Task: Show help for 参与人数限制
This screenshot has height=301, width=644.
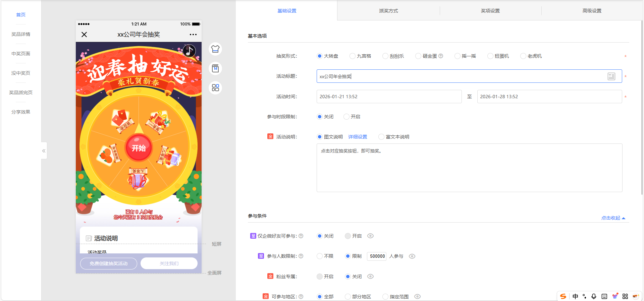Action: (301, 256)
